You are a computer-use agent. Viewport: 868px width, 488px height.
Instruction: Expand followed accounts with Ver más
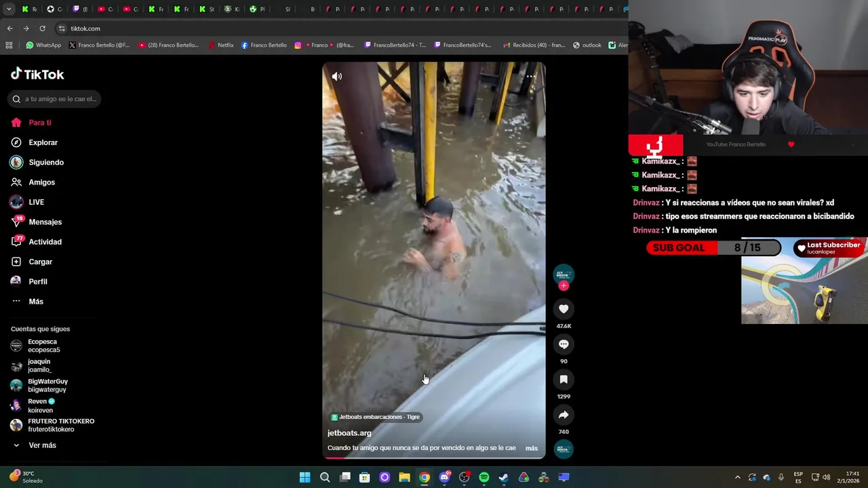pyautogui.click(x=42, y=445)
